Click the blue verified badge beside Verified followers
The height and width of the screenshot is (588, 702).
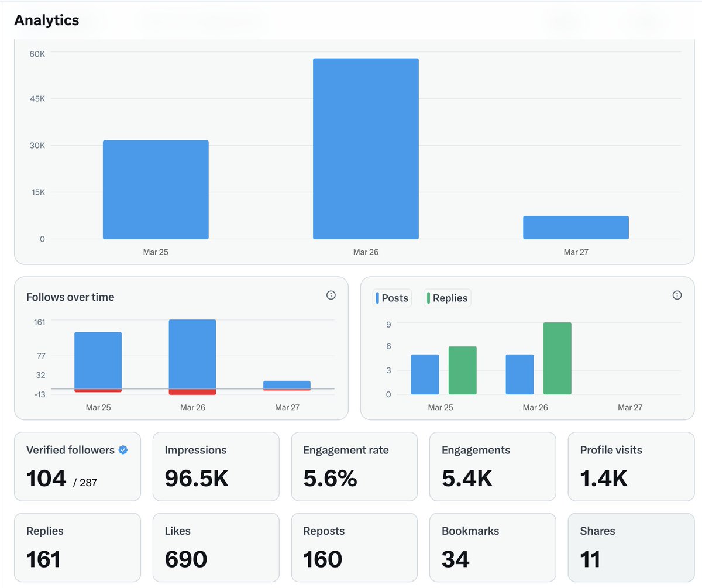tap(122, 450)
